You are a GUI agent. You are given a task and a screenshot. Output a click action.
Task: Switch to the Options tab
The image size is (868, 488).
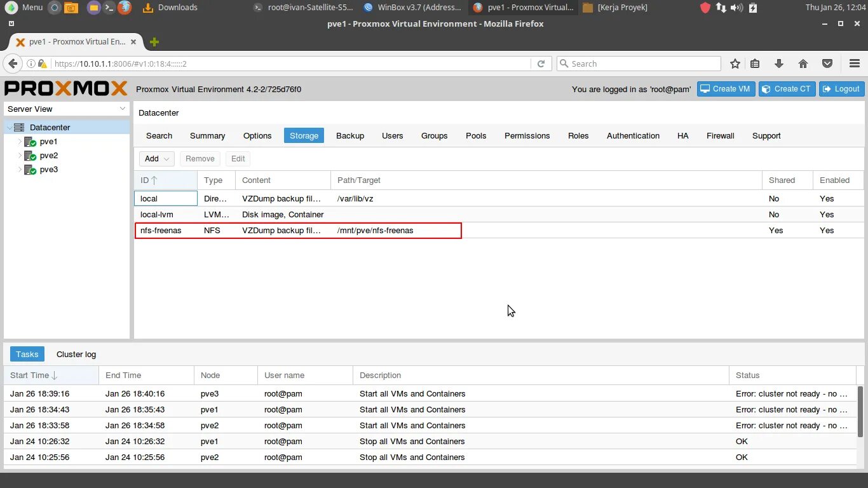pos(257,135)
